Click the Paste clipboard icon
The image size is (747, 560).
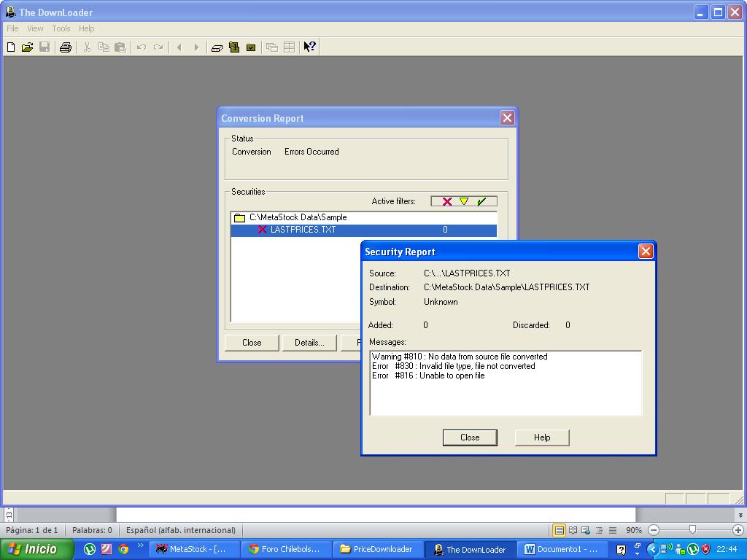120,47
